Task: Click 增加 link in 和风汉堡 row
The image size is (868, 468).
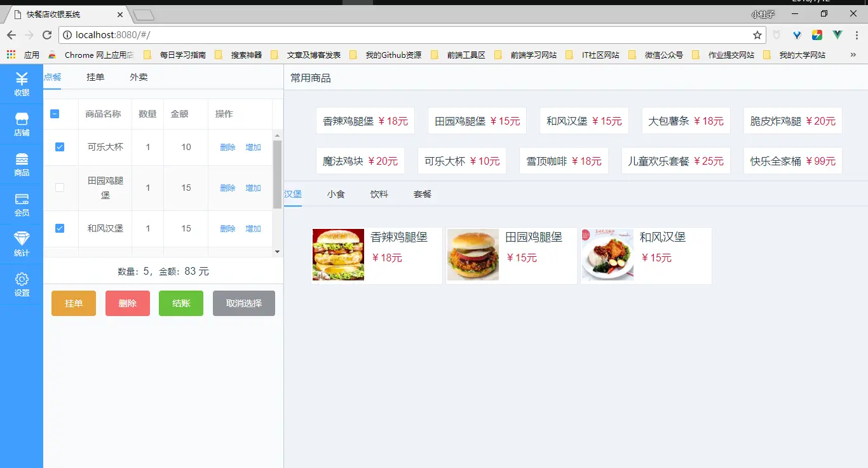Action: (254, 228)
